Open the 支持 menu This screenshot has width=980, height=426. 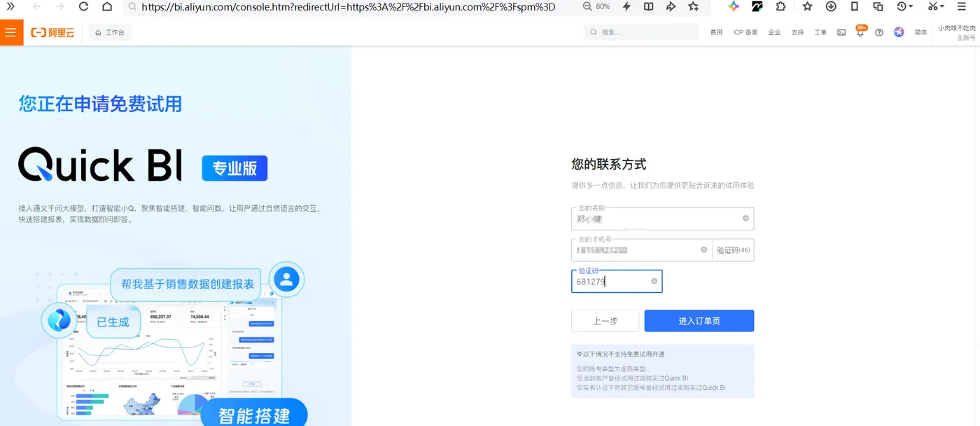797,32
